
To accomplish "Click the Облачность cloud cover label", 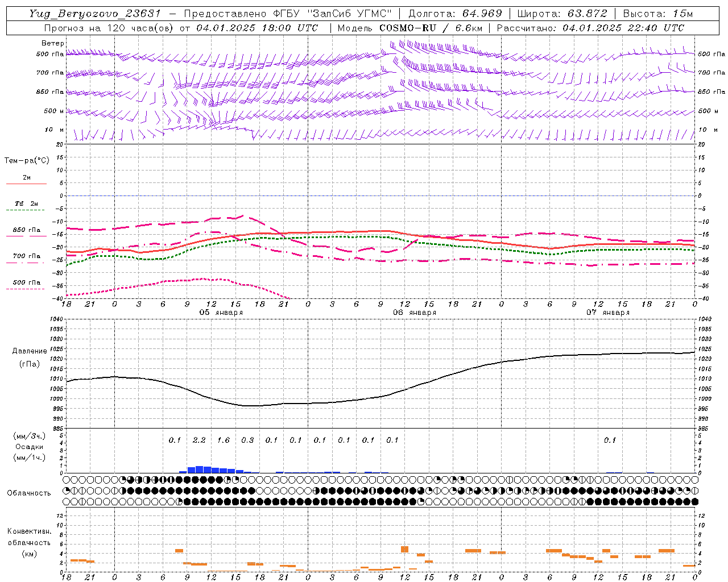I will coord(29,493).
